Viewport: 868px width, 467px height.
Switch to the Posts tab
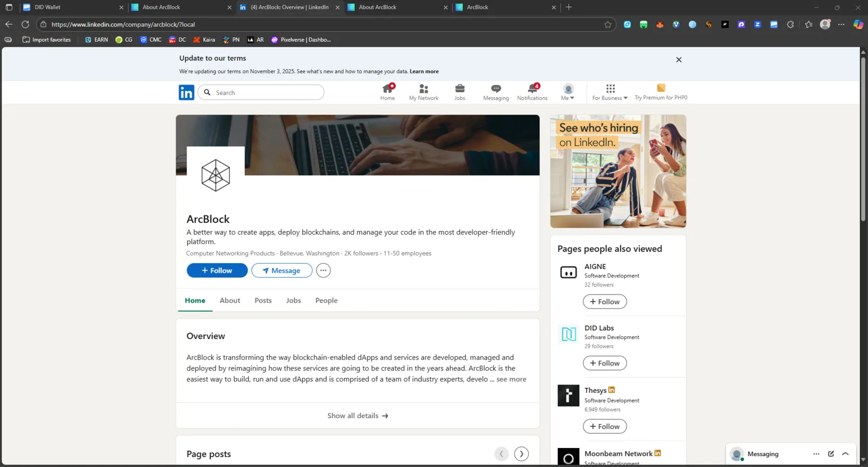263,300
